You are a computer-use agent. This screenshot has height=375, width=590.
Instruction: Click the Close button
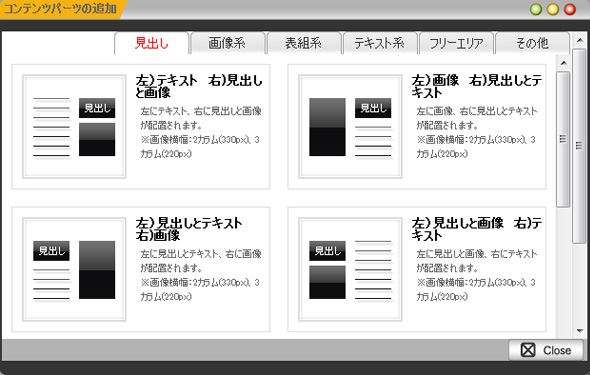546,350
